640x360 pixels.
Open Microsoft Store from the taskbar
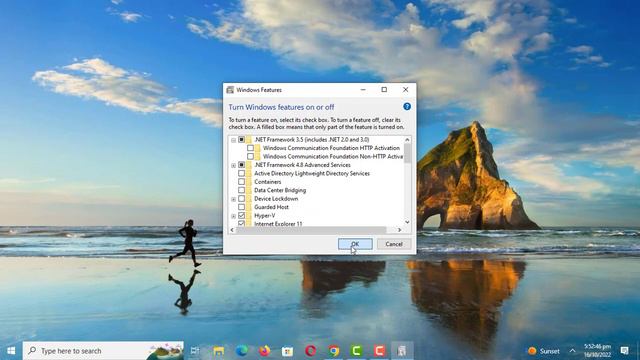pyautogui.click(x=287, y=351)
